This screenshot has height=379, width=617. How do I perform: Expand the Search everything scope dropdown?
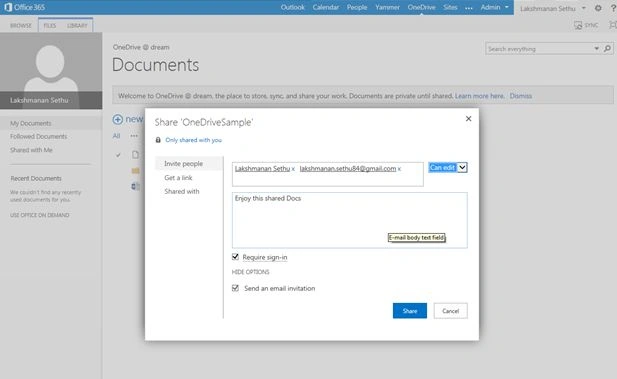coord(597,49)
